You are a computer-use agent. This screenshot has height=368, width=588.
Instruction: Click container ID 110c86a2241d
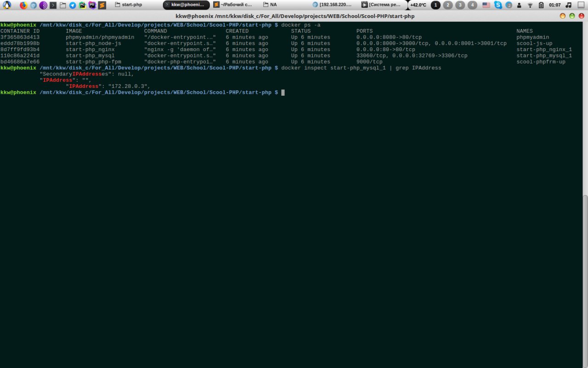pos(20,56)
